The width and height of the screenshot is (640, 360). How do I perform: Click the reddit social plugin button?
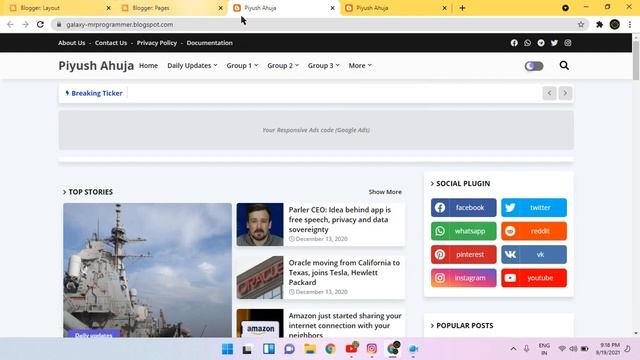tap(534, 231)
